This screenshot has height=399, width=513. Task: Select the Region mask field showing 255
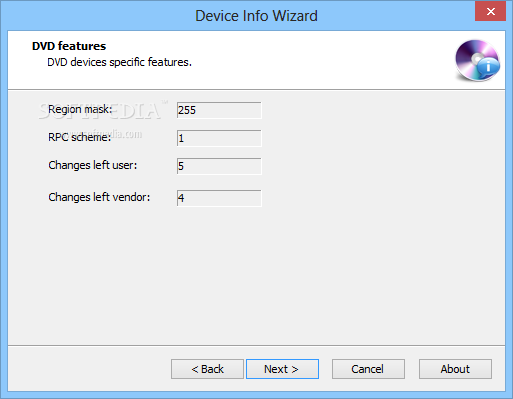[x=219, y=110]
